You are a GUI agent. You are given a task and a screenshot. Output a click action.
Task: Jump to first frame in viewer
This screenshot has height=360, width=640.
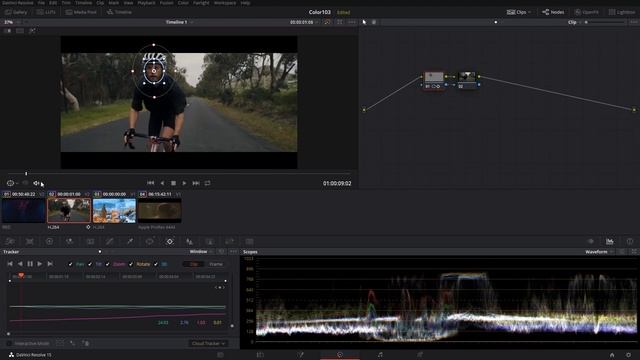pyautogui.click(x=150, y=183)
